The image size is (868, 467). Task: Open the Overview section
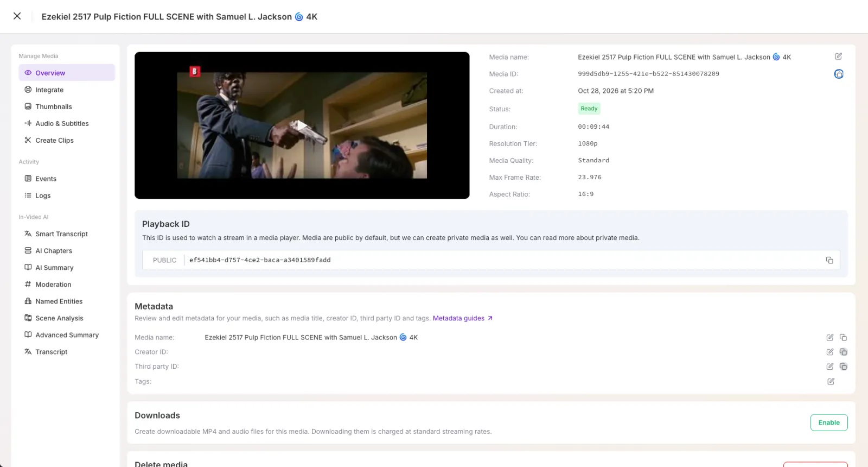point(67,73)
